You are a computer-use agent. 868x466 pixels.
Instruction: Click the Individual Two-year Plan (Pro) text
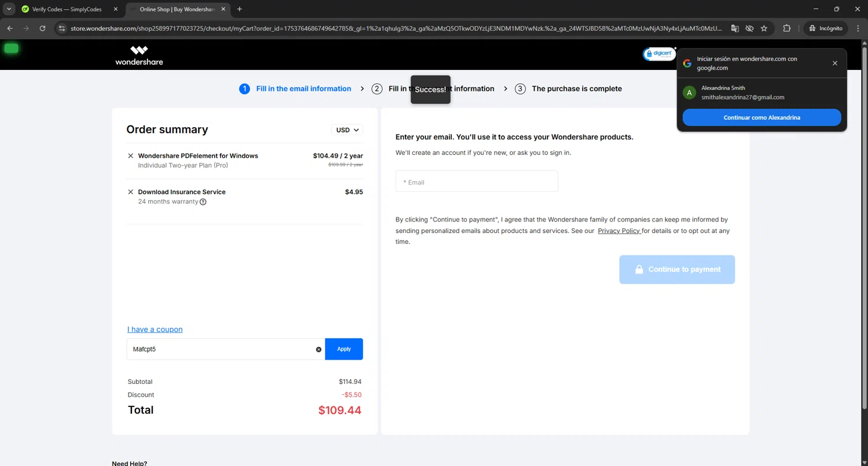183,165
